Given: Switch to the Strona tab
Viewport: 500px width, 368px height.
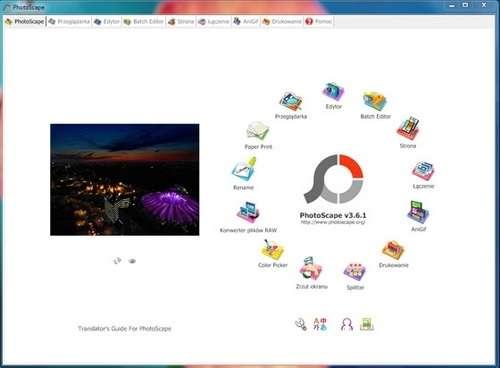Looking at the screenshot, I should coord(181,22).
